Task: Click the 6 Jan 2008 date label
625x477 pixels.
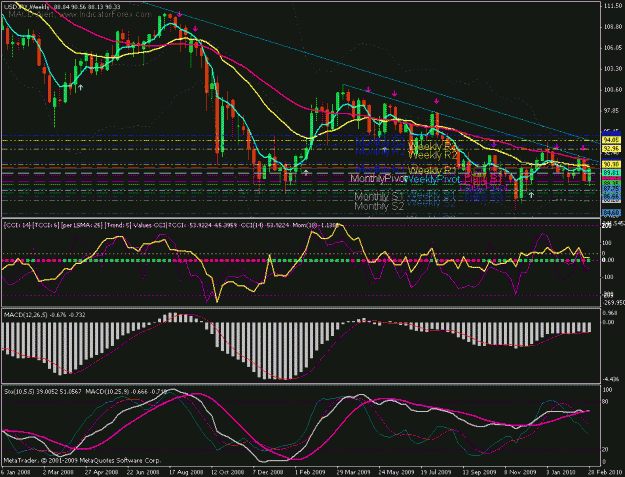Action: [x=16, y=472]
